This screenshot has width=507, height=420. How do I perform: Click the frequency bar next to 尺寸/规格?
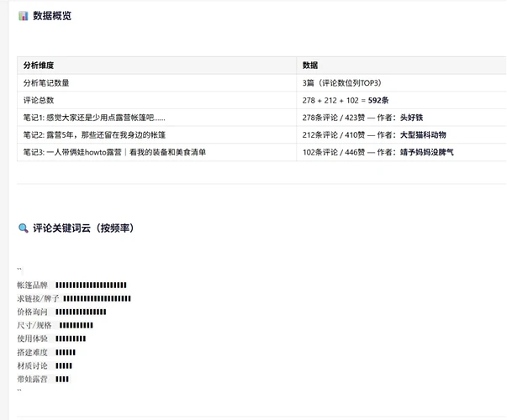pyautogui.click(x=77, y=325)
